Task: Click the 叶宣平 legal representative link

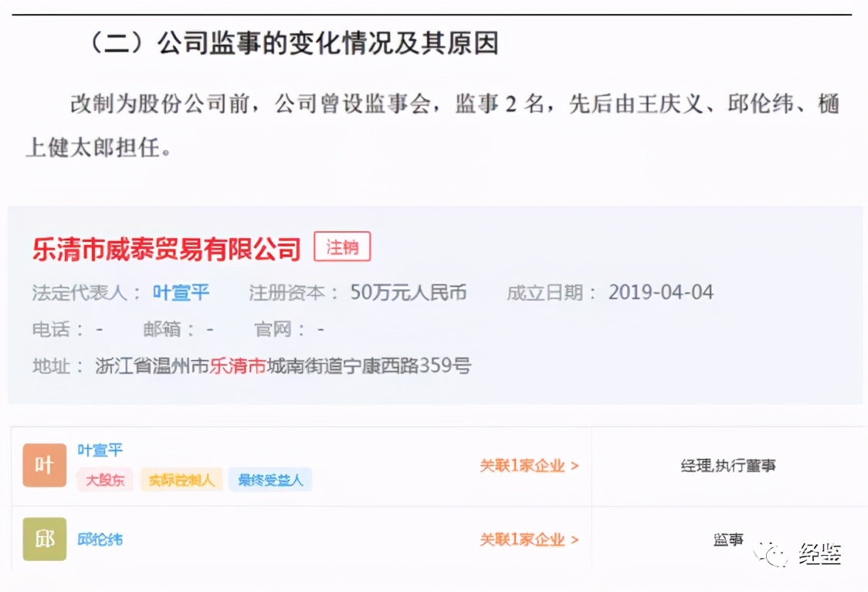Action: [x=180, y=292]
